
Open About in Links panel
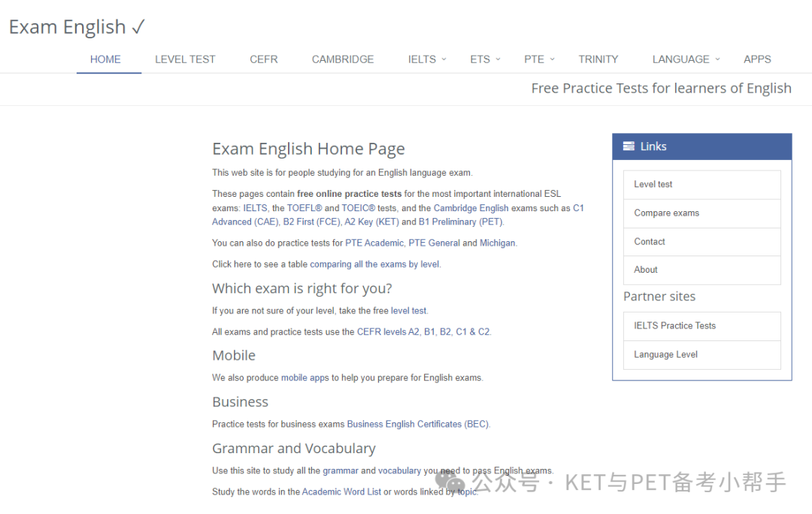[701, 271]
